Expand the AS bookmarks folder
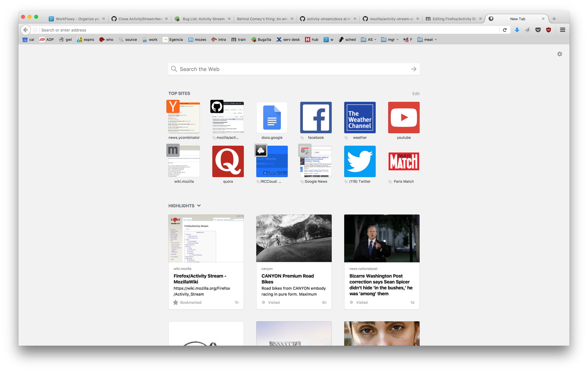Image resolution: width=588 pixels, height=372 pixels. pyautogui.click(x=369, y=40)
